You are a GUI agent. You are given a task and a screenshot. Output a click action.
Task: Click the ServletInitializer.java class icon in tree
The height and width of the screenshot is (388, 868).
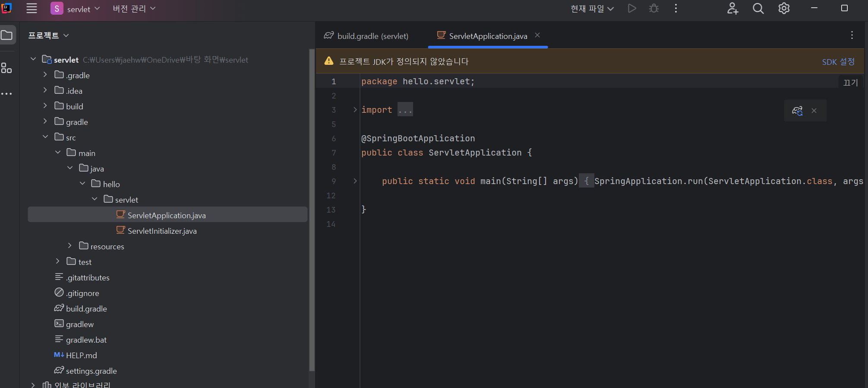121,230
